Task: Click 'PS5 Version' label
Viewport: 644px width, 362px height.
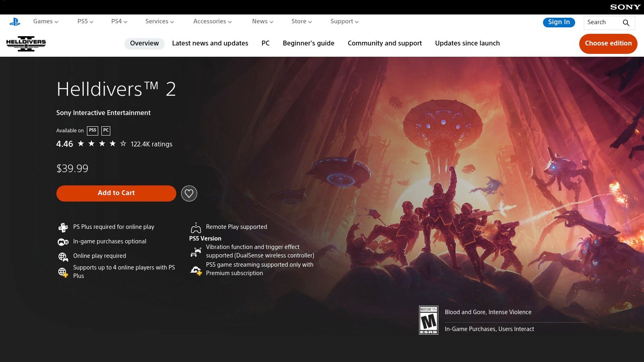Action: coord(205,239)
